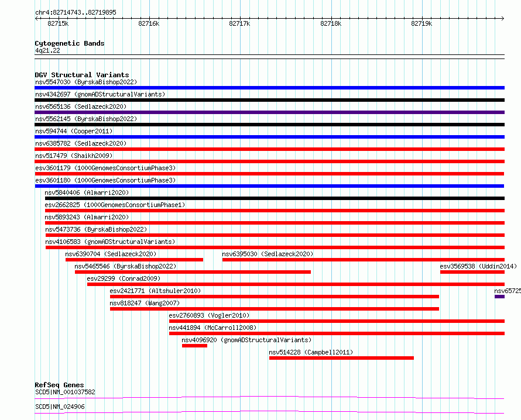Click the nsv5547030 (ByrskaBishop2022) variant label
The width and height of the screenshot is (521, 420).
86,82
